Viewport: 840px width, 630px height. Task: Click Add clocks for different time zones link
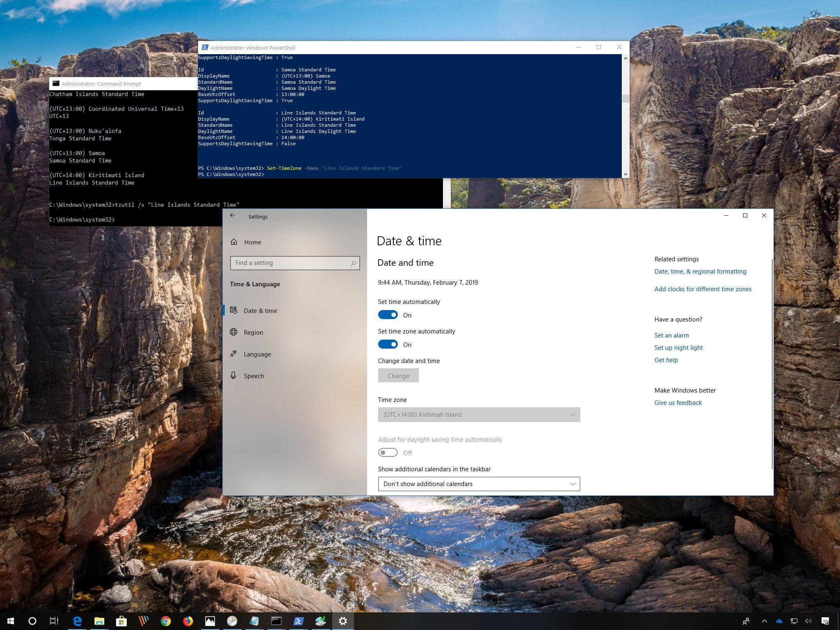[703, 288]
